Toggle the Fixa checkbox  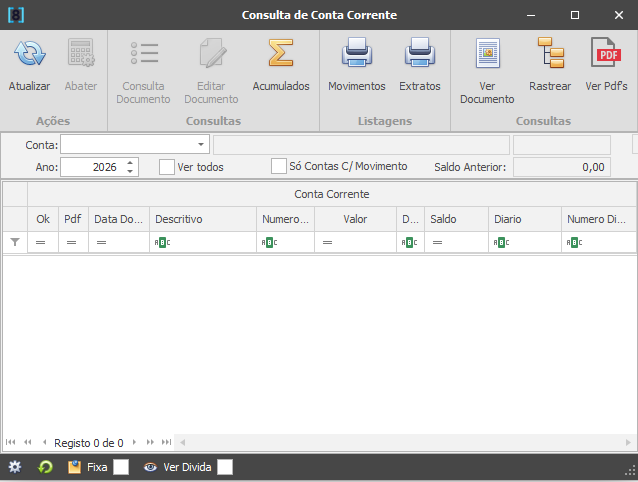tap(121, 467)
